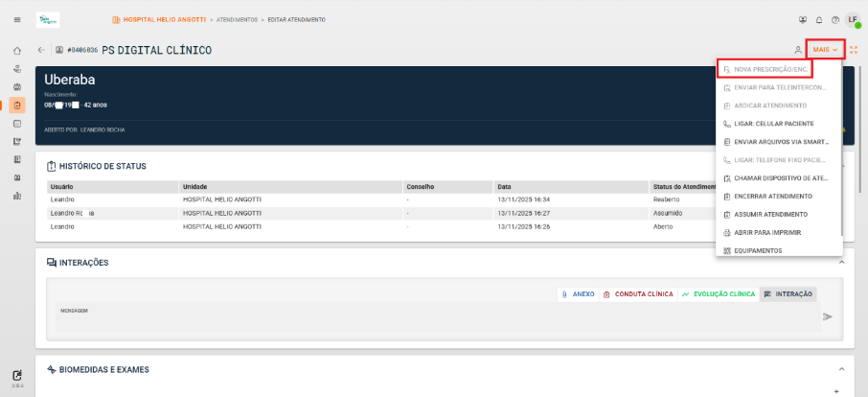Switch to Evolução Clínica tab
Viewport: 868px width, 397px height.
coord(719,294)
